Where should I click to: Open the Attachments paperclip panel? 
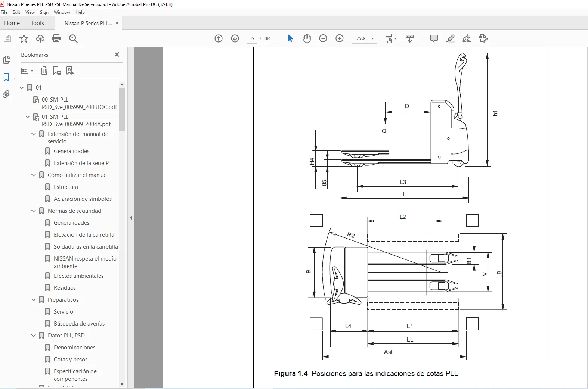click(6, 94)
